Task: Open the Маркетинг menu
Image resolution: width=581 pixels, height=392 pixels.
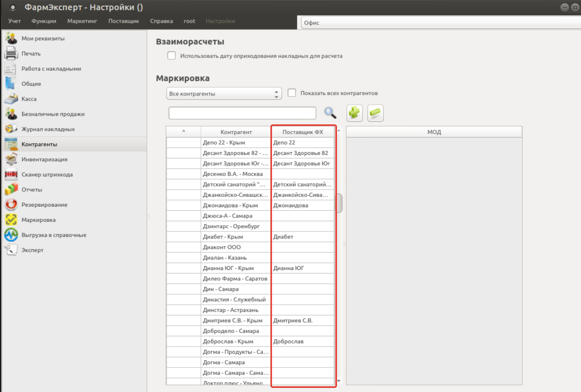Action: [x=82, y=21]
